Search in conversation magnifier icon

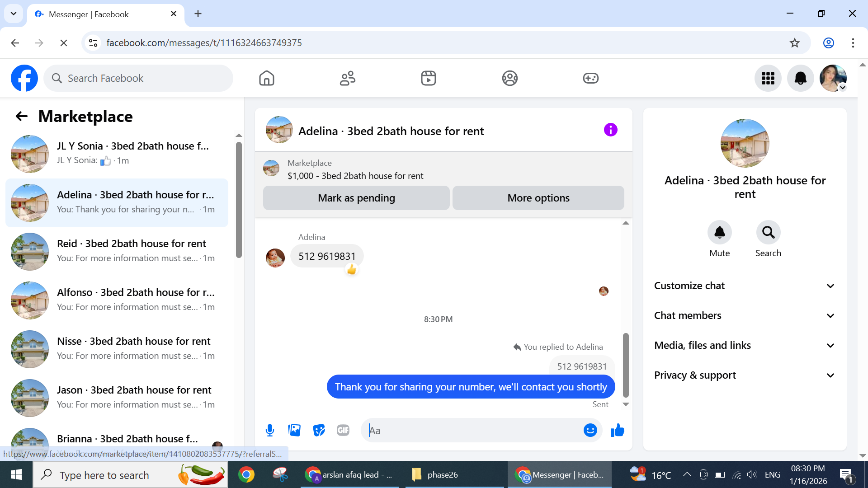(768, 232)
